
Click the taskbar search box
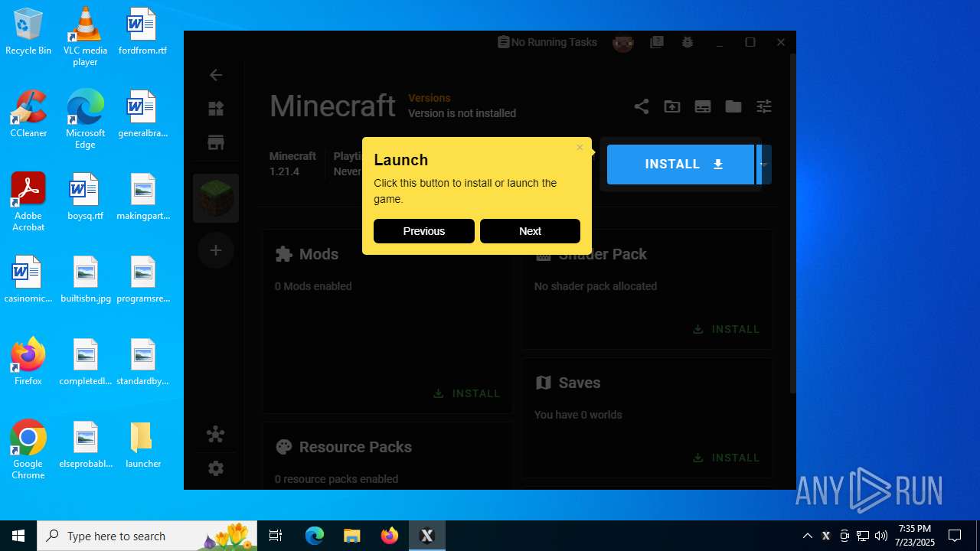pyautogui.click(x=149, y=536)
